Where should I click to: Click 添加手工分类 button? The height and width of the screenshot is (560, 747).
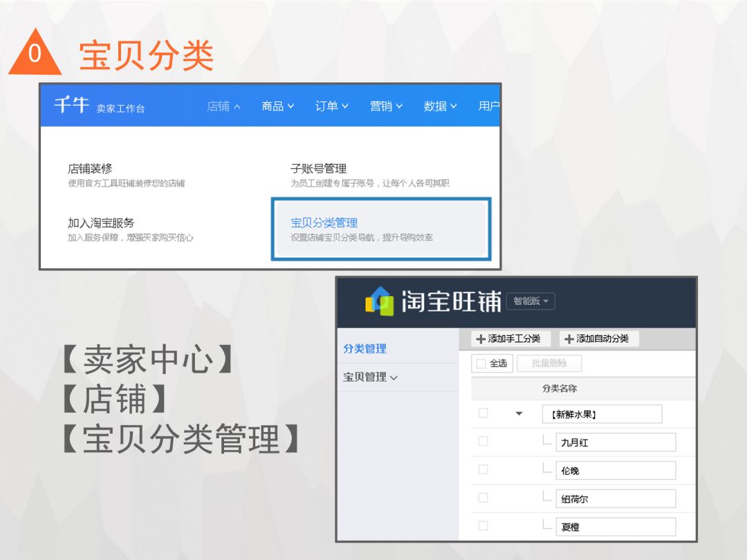click(x=510, y=339)
